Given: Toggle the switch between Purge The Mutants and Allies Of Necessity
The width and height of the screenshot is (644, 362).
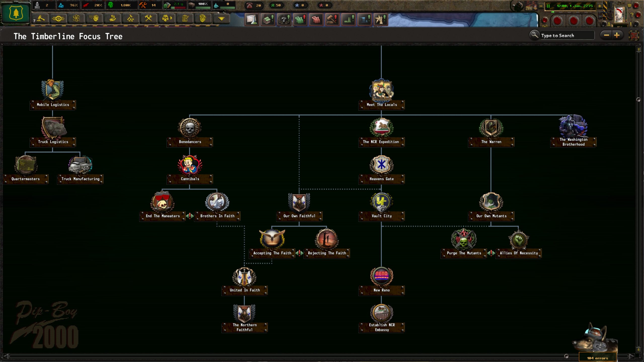Looking at the screenshot, I should (x=491, y=253).
